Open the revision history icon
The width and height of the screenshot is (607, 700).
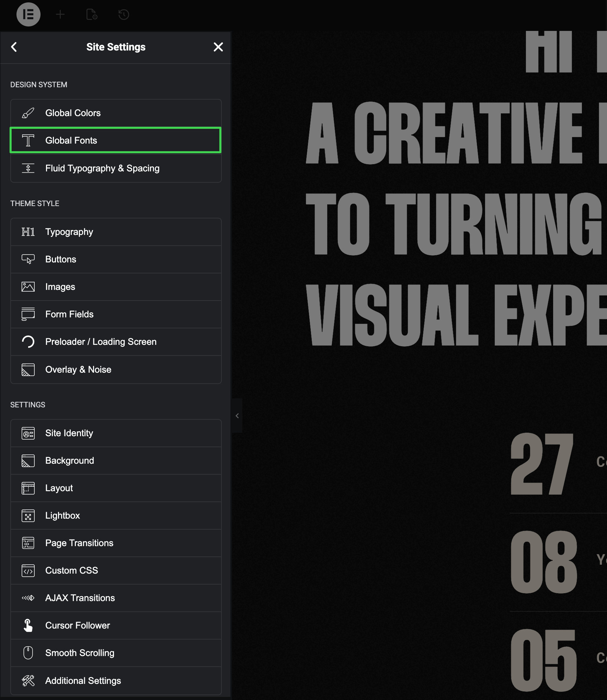[124, 14]
